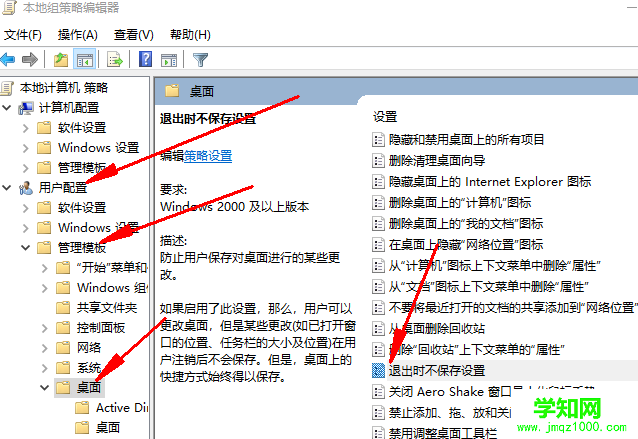Select 隐藏桌面上的 Internet Explorer 图标 policy
This screenshot has height=439, width=638.
pyautogui.click(x=490, y=182)
